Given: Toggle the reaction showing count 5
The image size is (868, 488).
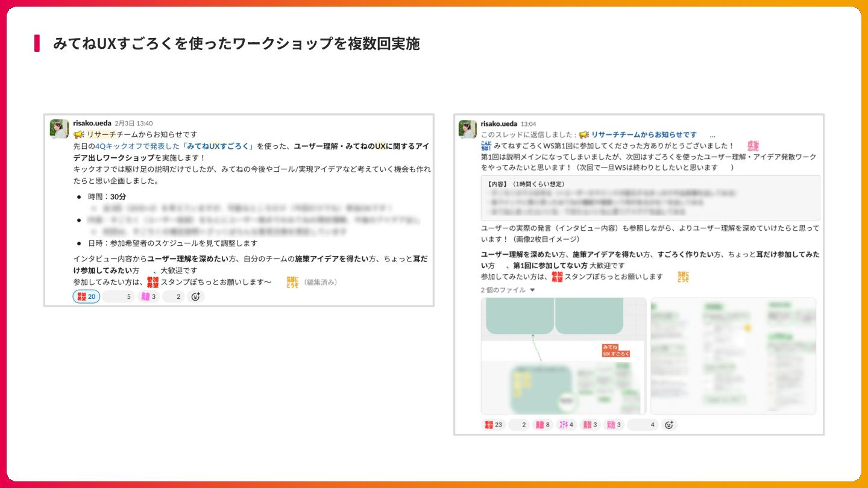Looking at the screenshot, I should 119,296.
